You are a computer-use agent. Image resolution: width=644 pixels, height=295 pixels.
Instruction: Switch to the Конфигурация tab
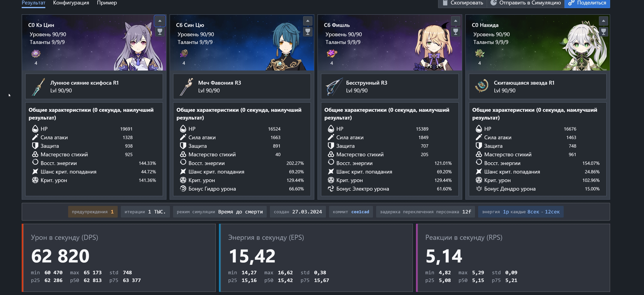point(71,3)
